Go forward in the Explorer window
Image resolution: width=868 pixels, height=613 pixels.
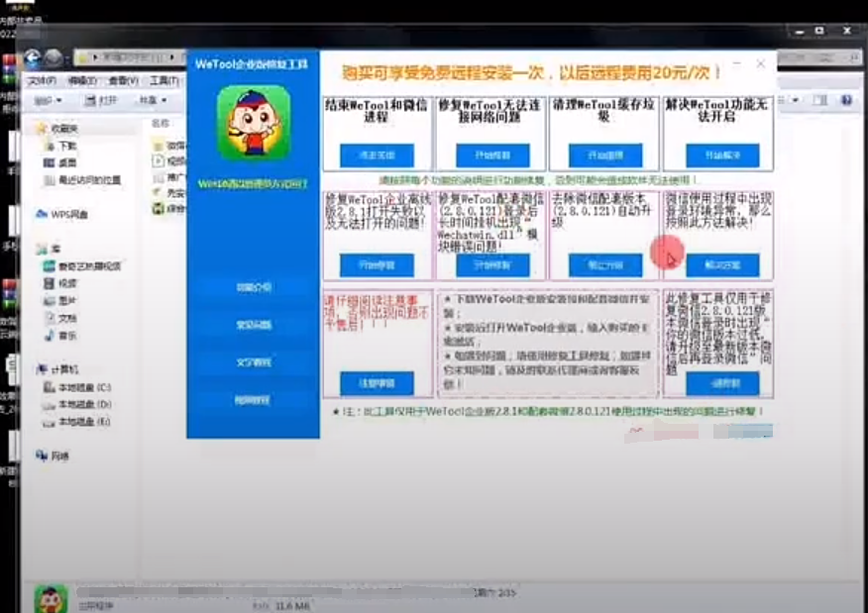click(54, 57)
